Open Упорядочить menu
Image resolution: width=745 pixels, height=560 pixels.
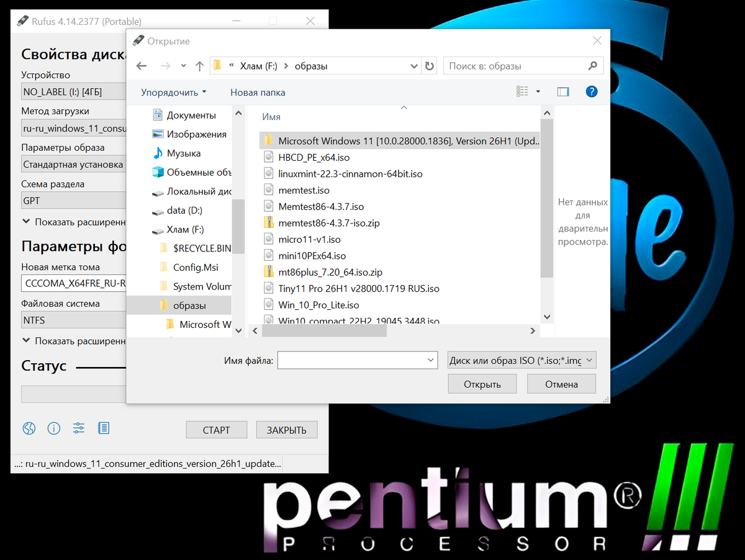pos(174,93)
